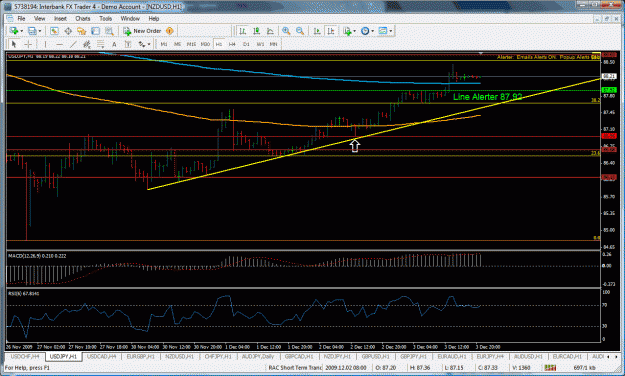This screenshot has width=625, height=376.
Task: Open the Help menu
Action: [x=153, y=18]
